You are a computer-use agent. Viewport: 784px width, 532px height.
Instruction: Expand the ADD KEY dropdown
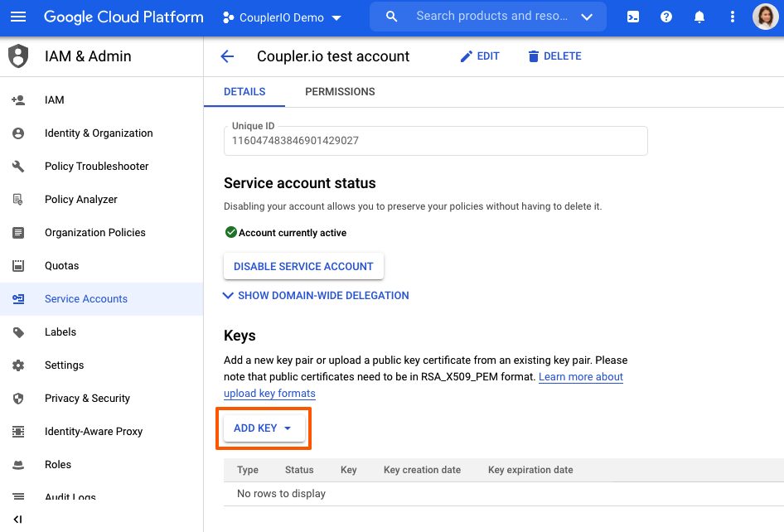[x=263, y=428]
